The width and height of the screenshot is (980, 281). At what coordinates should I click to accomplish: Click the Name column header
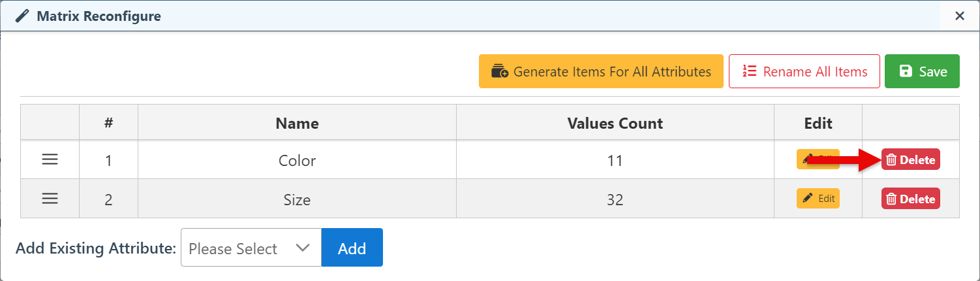coord(297,123)
